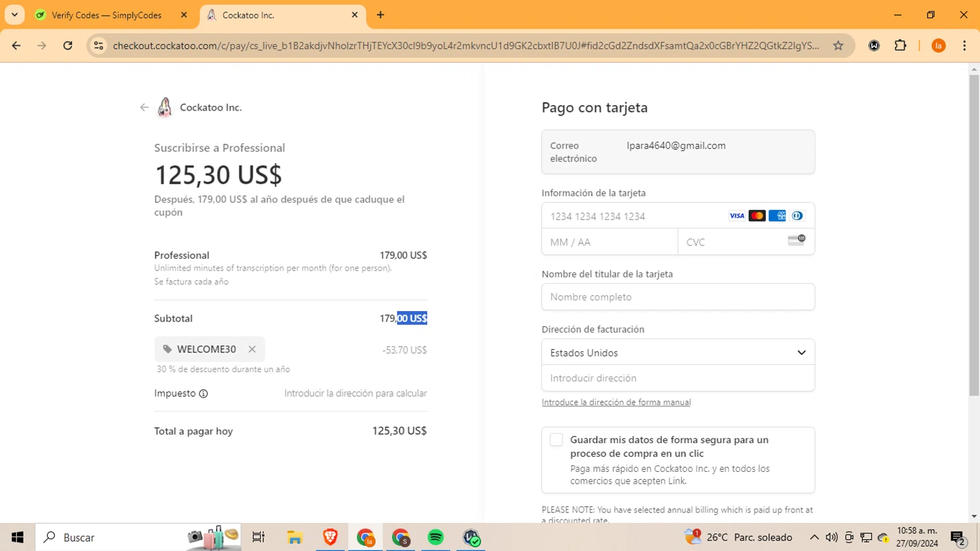Click the CVC card hint icon
Viewport: 980px width, 551px height.
[796, 240]
